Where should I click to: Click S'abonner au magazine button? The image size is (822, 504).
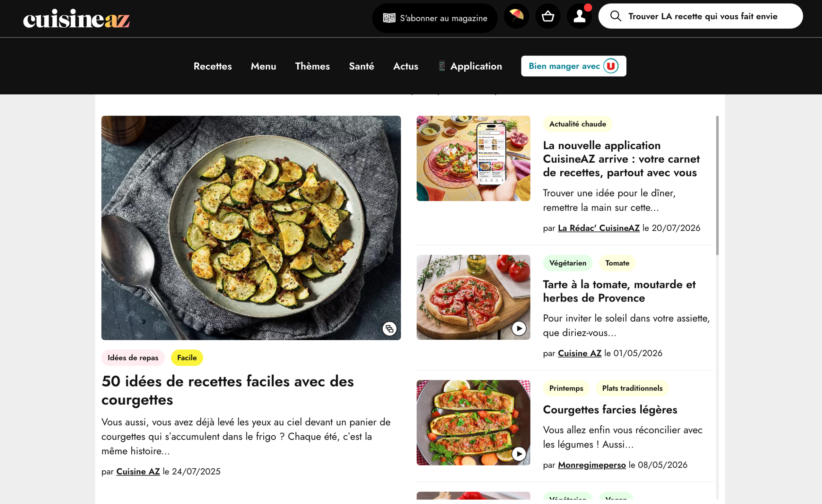[x=435, y=18]
